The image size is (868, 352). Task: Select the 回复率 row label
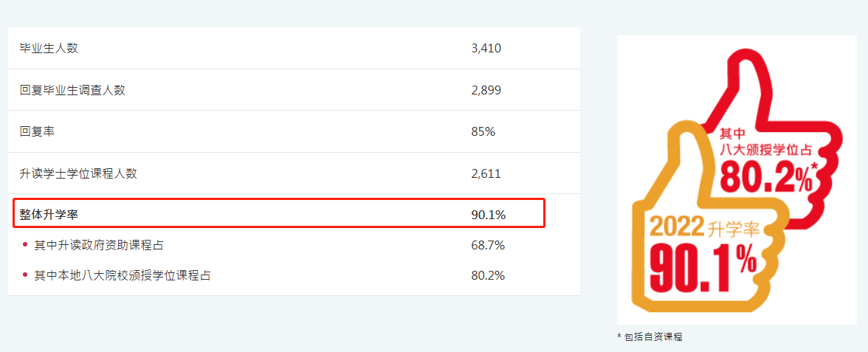pos(37,132)
